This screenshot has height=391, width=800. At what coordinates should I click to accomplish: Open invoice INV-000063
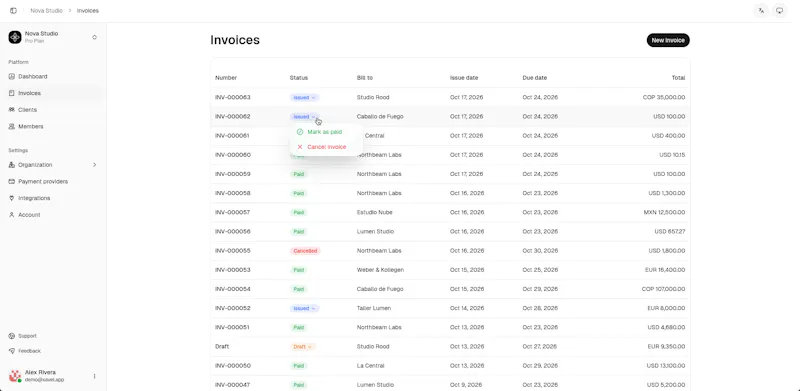tap(233, 97)
